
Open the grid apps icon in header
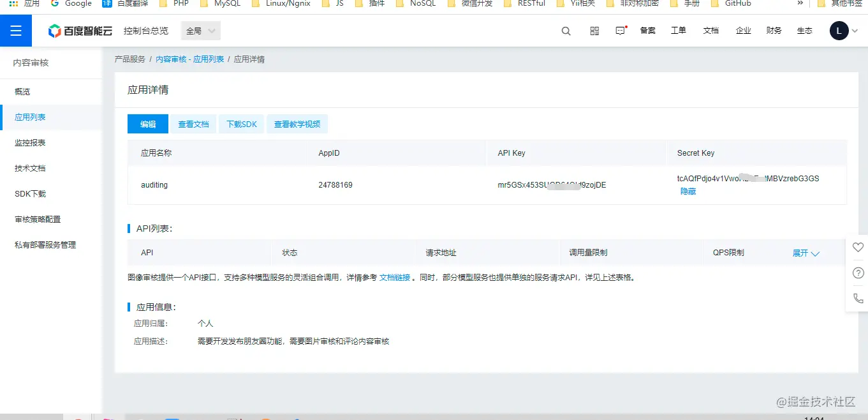coord(594,31)
